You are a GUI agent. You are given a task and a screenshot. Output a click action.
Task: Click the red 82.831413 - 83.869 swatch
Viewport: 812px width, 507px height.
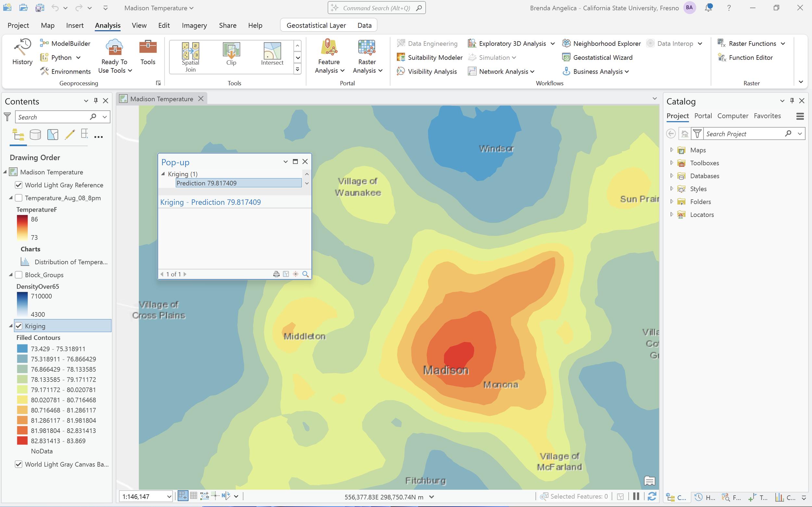22,440
